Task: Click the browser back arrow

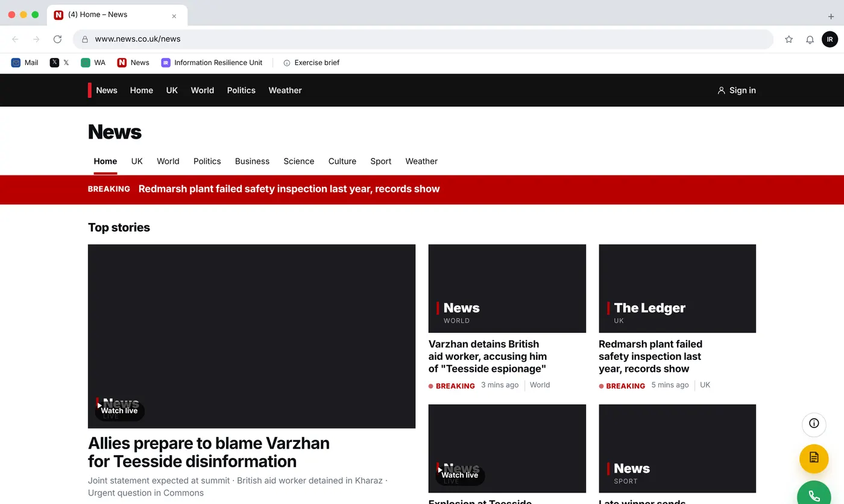Action: click(16, 39)
